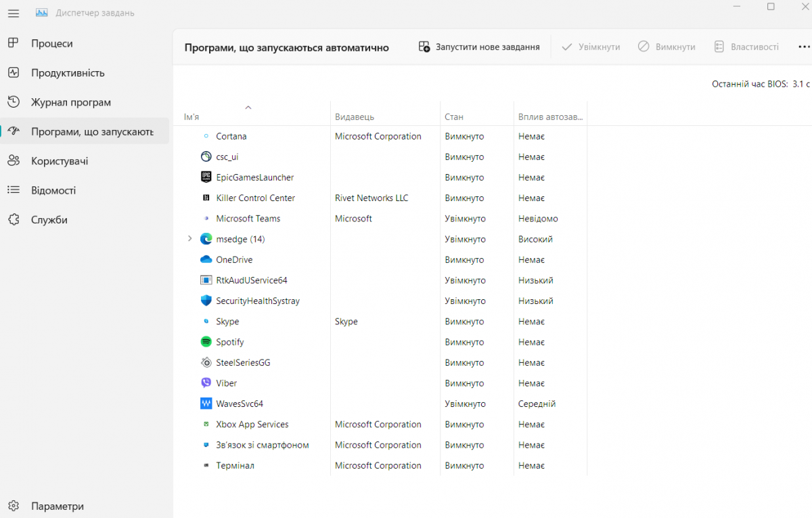Viewport: 812px width, 518px height.
Task: Click the Spotify icon in startup list
Action: [x=206, y=342]
